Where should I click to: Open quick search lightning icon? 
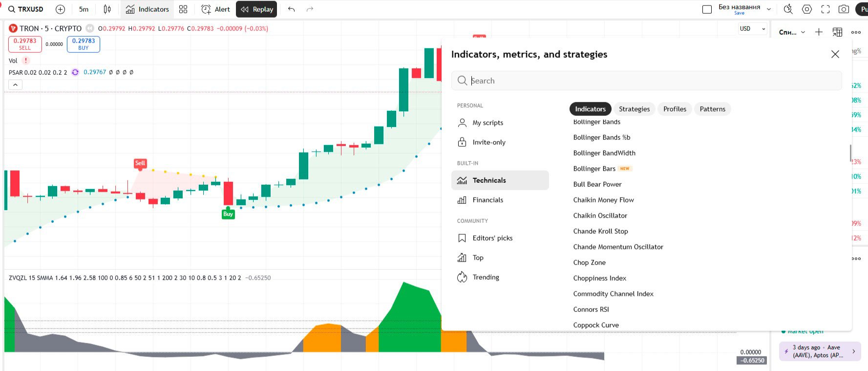click(788, 9)
